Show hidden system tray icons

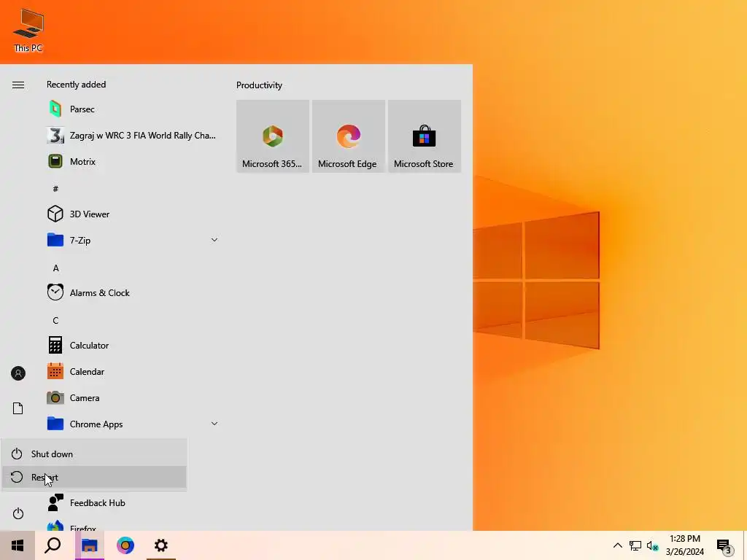617,545
